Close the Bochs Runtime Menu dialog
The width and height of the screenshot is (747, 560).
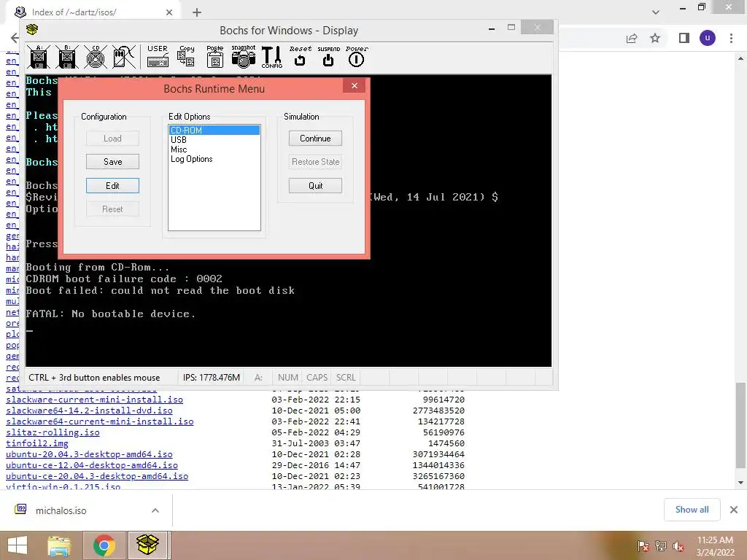click(354, 86)
